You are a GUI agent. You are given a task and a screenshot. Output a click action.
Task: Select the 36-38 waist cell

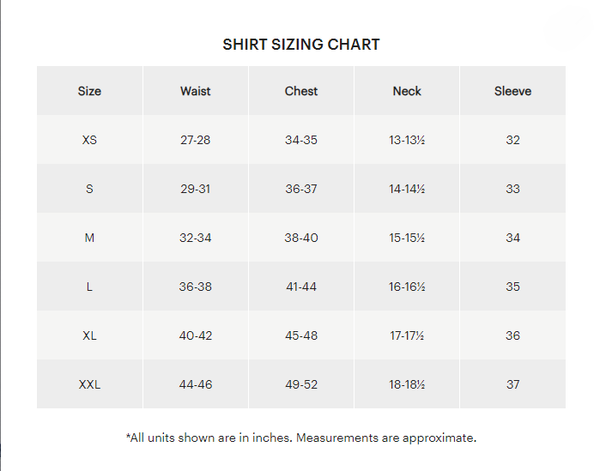(x=196, y=287)
